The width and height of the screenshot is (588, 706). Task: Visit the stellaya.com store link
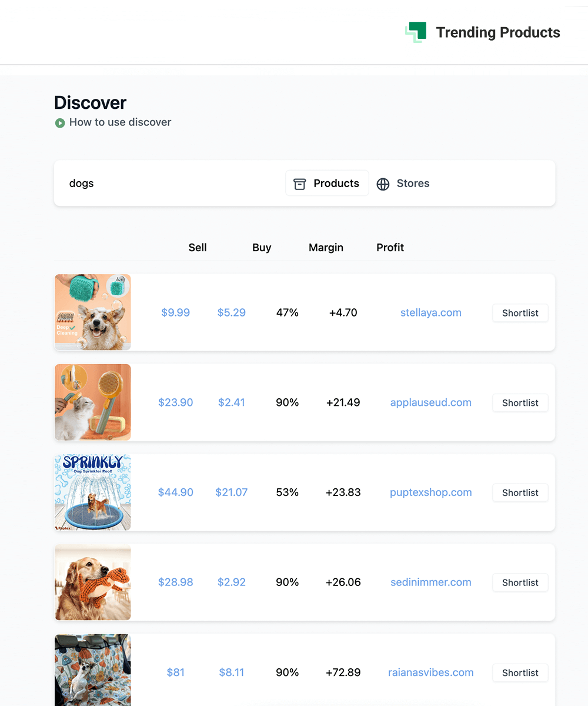coord(430,313)
